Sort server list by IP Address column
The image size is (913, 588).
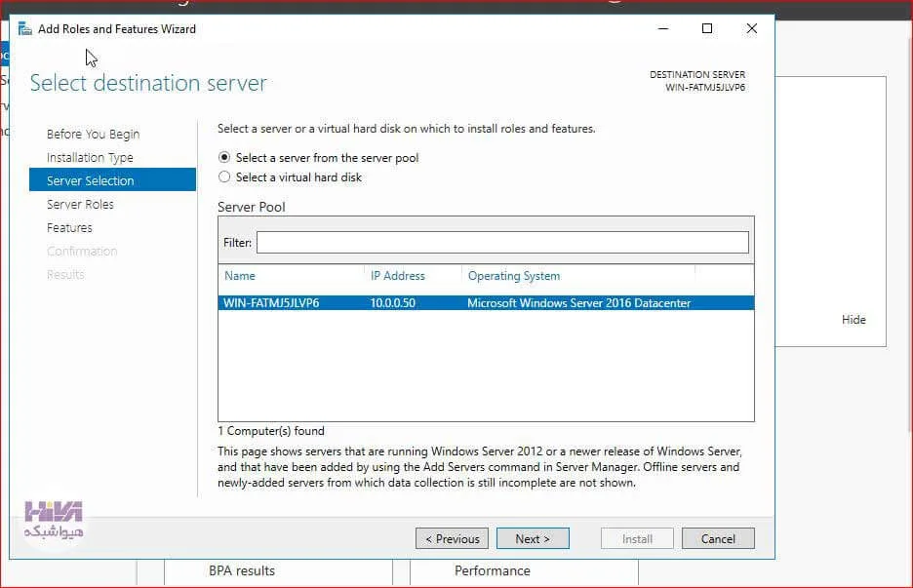click(x=398, y=276)
